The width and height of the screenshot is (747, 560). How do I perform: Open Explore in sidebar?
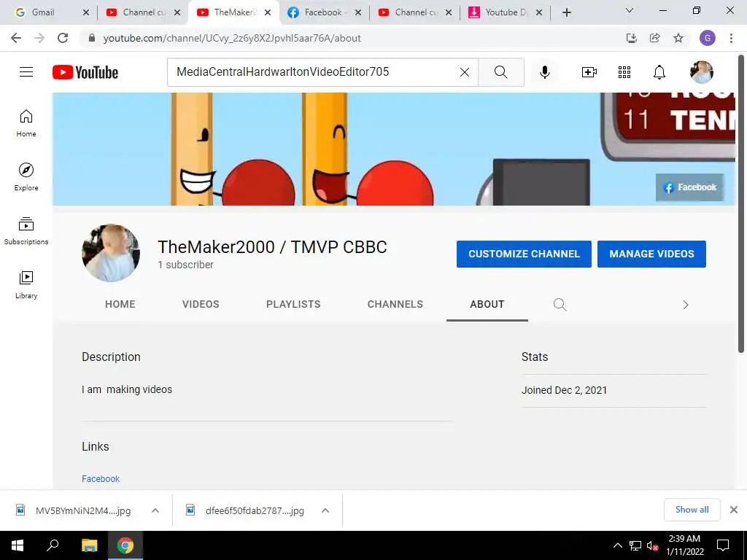click(x=26, y=177)
